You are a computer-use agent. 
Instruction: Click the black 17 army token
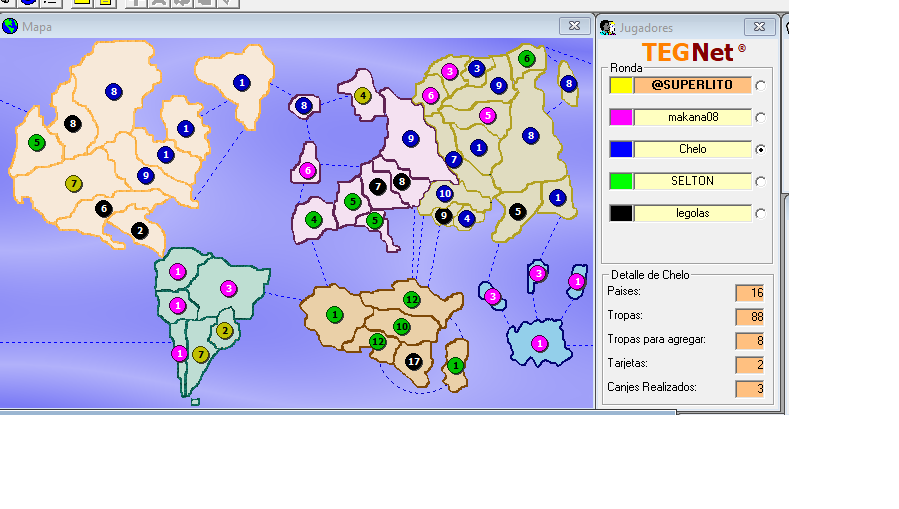[x=414, y=361]
